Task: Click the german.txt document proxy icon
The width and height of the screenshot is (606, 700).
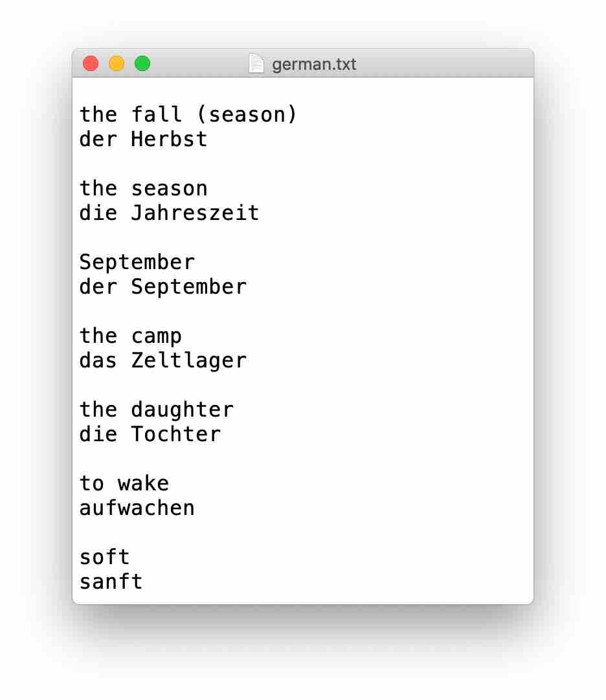Action: coord(256,63)
